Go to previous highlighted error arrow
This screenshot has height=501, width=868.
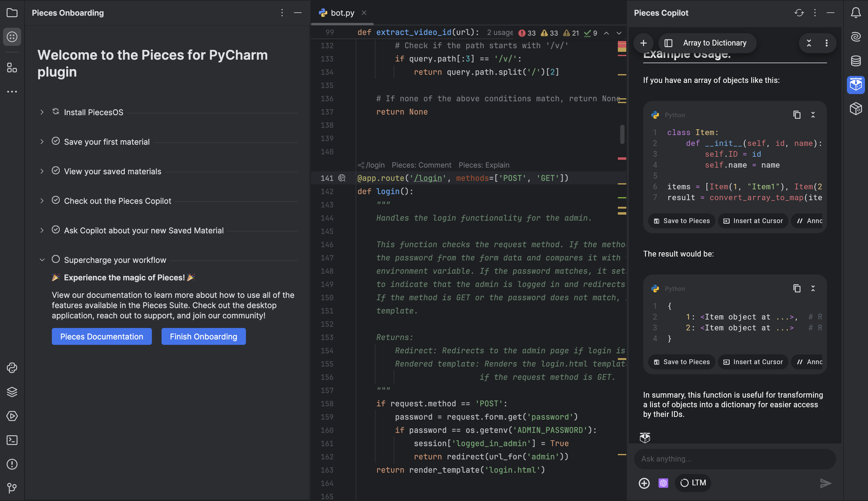click(x=606, y=33)
